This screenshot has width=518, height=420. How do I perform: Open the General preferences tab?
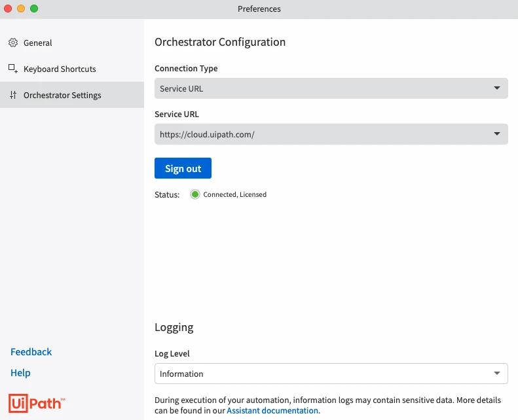[x=72, y=43]
